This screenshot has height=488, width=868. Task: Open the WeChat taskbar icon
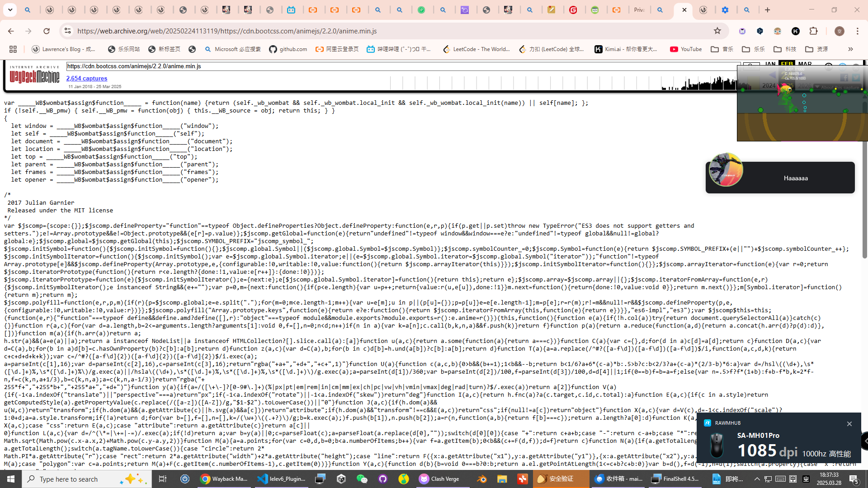362,479
